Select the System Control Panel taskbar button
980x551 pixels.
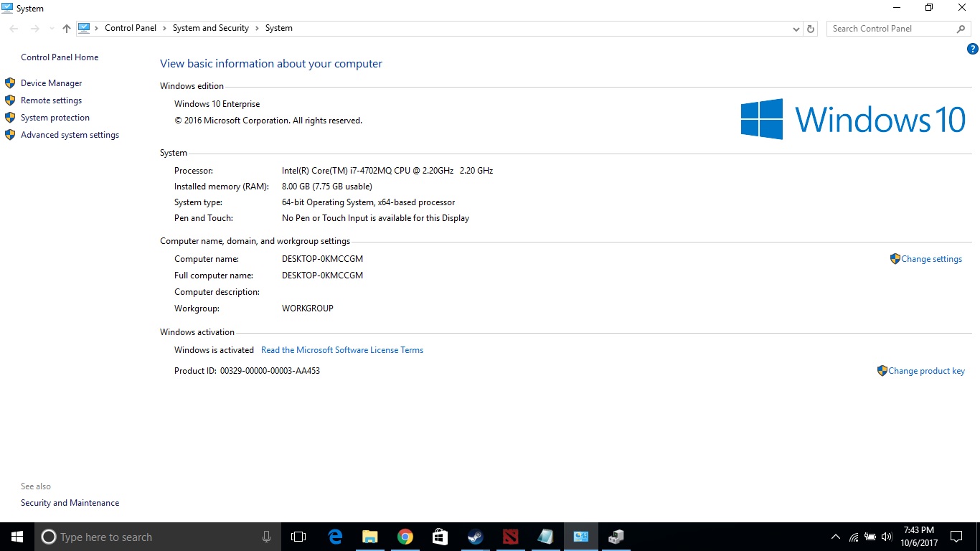[x=580, y=537]
